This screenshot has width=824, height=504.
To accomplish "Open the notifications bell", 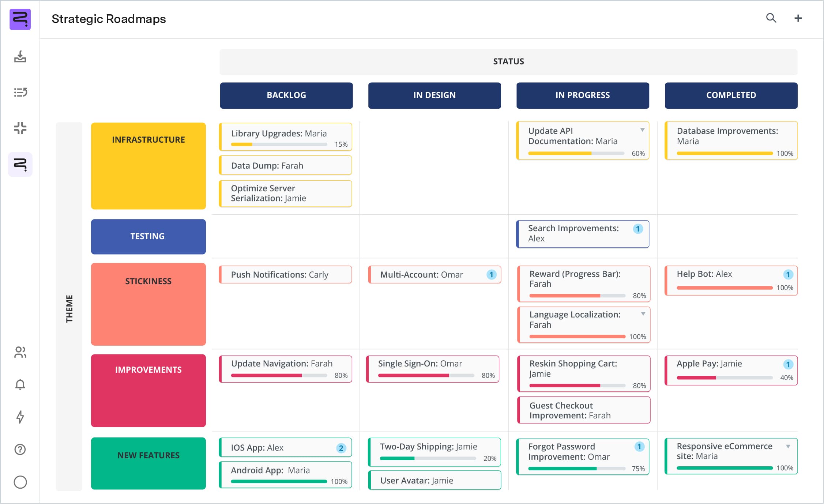I will pyautogui.click(x=20, y=385).
